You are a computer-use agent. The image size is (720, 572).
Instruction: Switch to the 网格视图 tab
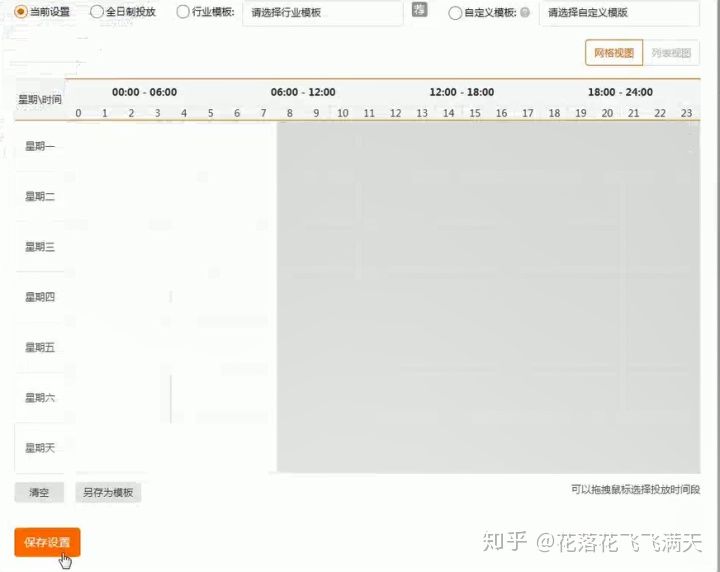coord(614,54)
